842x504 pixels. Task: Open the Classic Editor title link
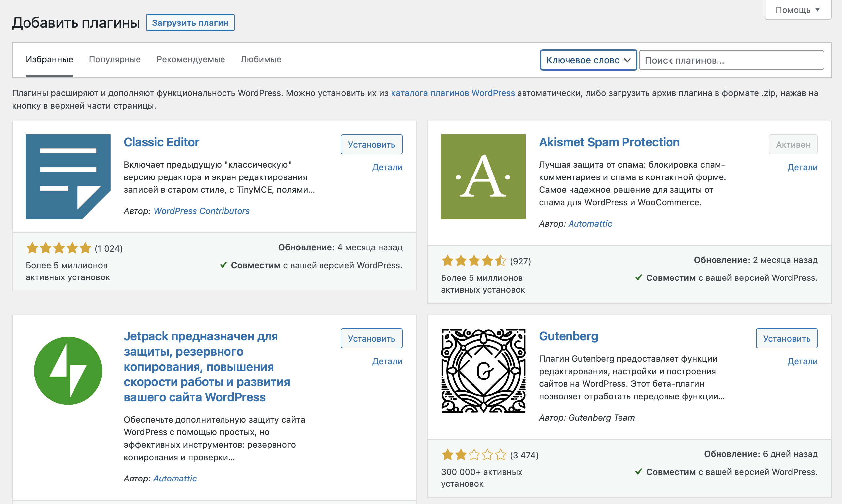coord(162,142)
